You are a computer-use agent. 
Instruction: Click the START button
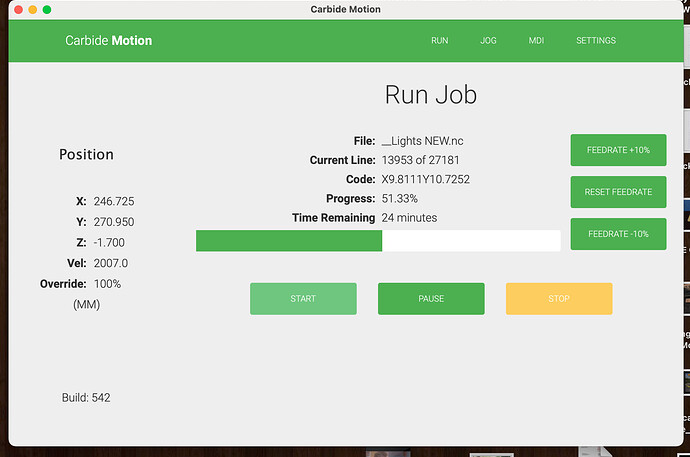(x=303, y=299)
